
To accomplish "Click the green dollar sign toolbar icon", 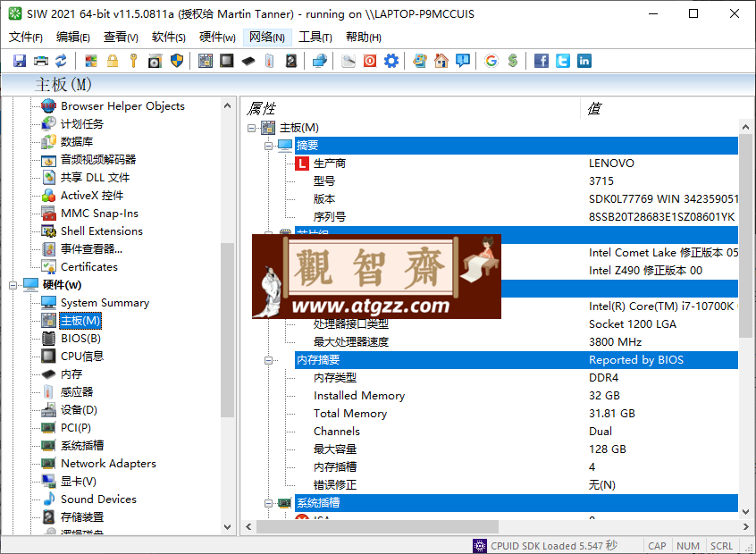I will pos(513,61).
